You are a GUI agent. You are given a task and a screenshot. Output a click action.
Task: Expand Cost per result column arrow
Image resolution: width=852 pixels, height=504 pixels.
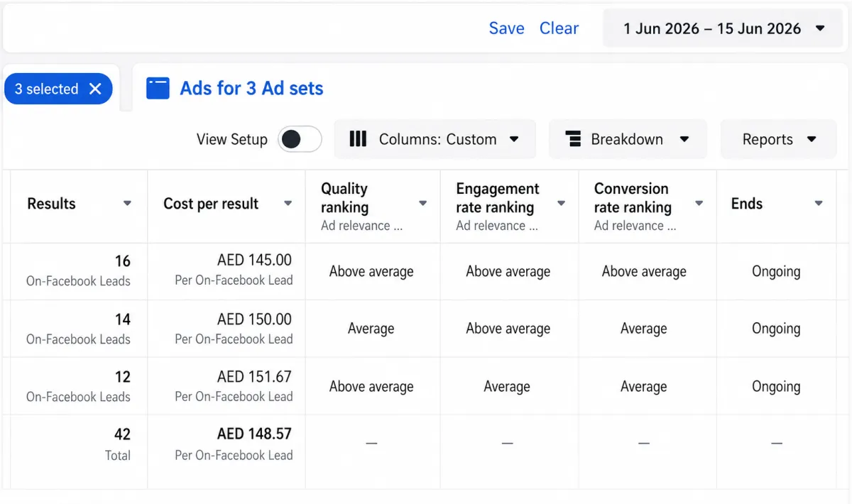click(288, 204)
